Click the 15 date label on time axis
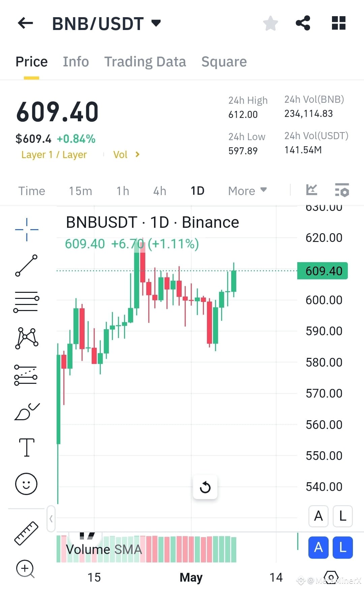The width and height of the screenshot is (364, 589). point(94,578)
